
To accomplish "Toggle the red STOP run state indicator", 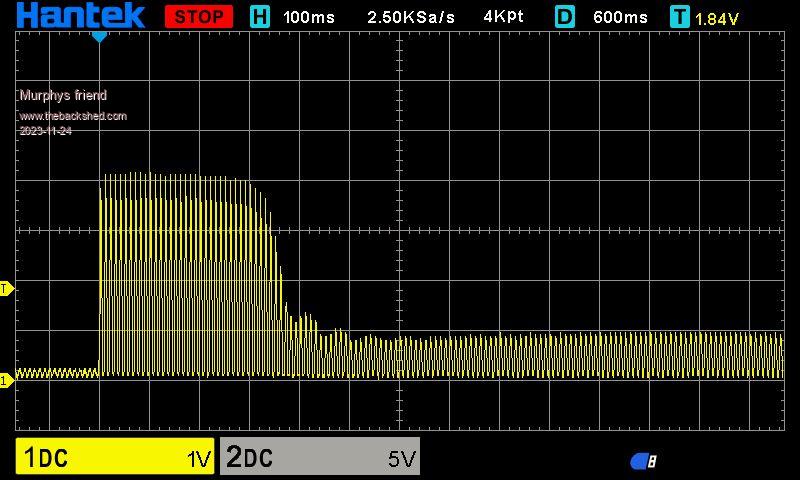I will 198,17.
